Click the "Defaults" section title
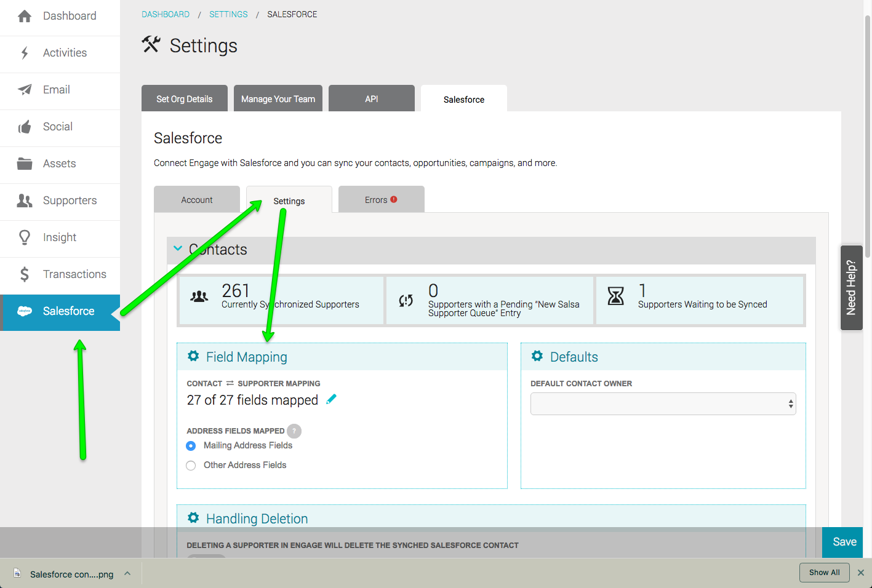Viewport: 872px width, 588px height. pyautogui.click(x=574, y=357)
